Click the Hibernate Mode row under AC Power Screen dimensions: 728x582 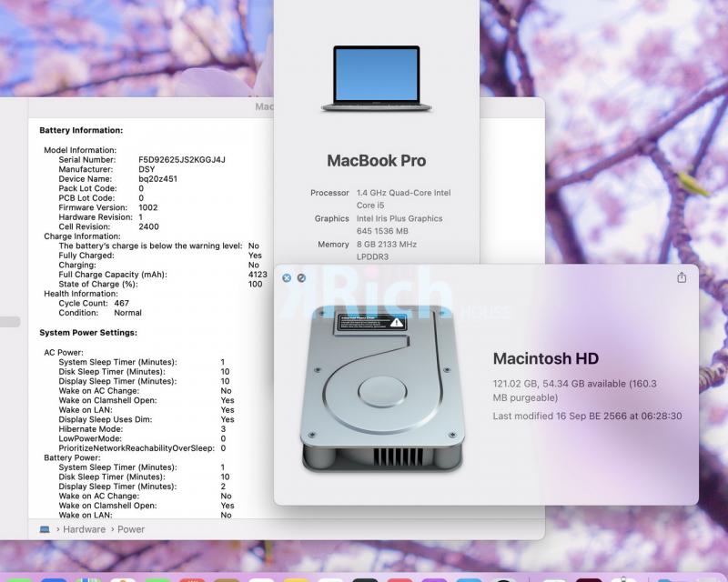91,429
